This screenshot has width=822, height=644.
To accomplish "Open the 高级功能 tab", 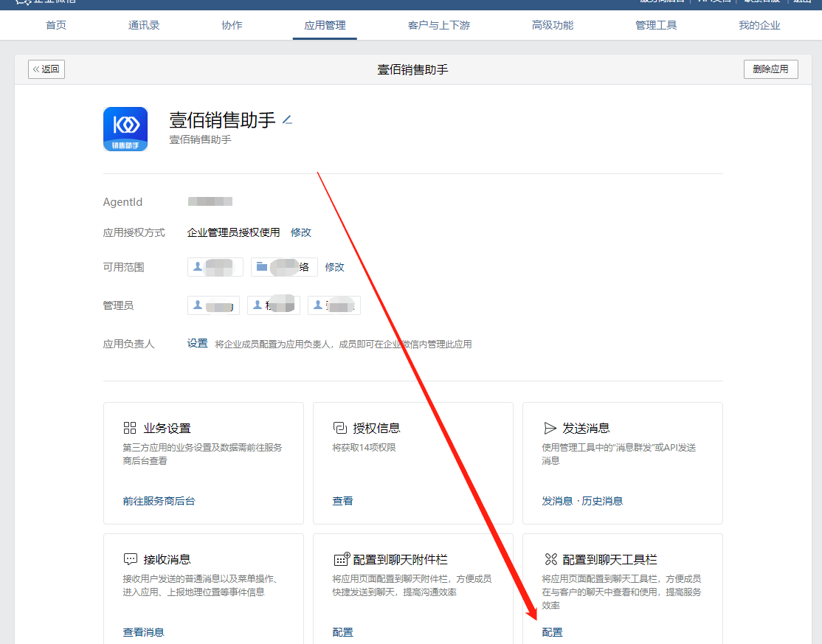I will (553, 25).
